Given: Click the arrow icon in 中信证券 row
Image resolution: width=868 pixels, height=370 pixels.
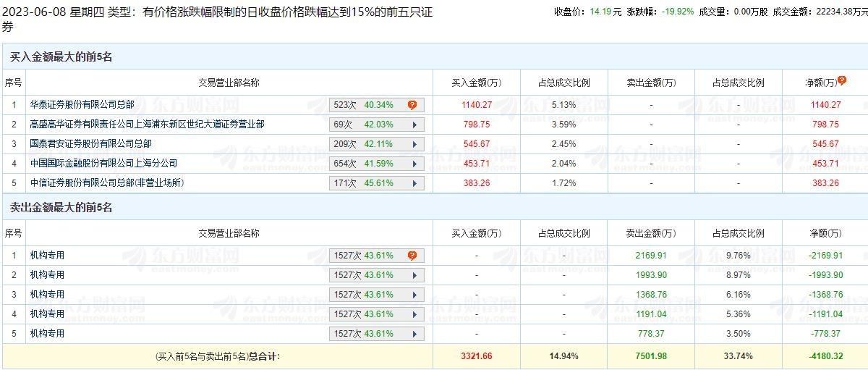Looking at the screenshot, I should 414,183.
